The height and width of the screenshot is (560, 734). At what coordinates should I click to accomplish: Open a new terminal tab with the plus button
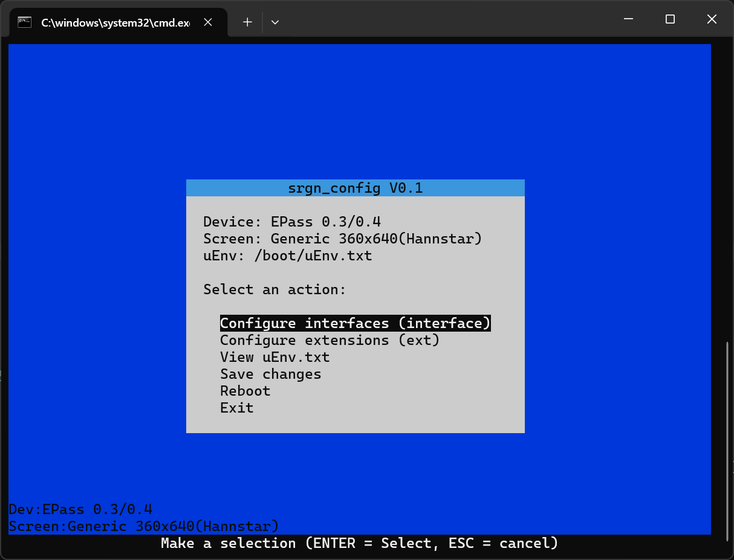[247, 22]
